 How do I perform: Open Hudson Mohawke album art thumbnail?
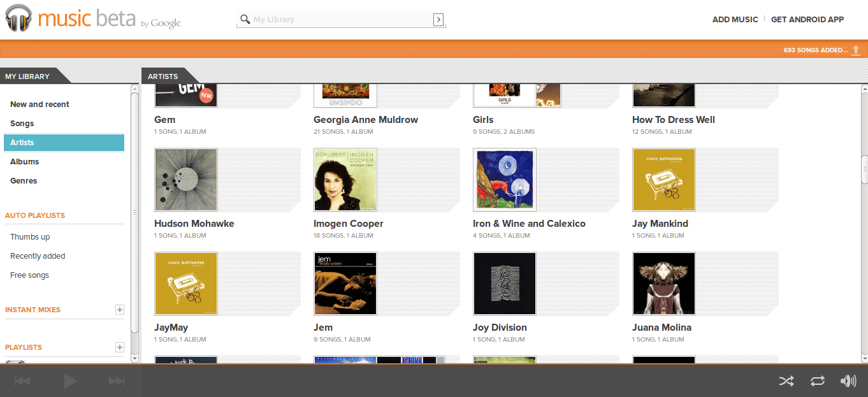pos(186,180)
